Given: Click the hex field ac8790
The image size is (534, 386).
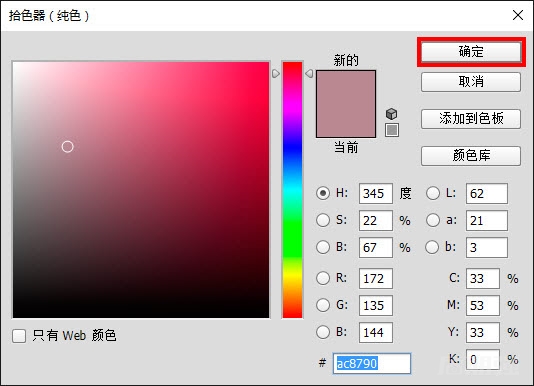Looking at the screenshot, I should 372,364.
